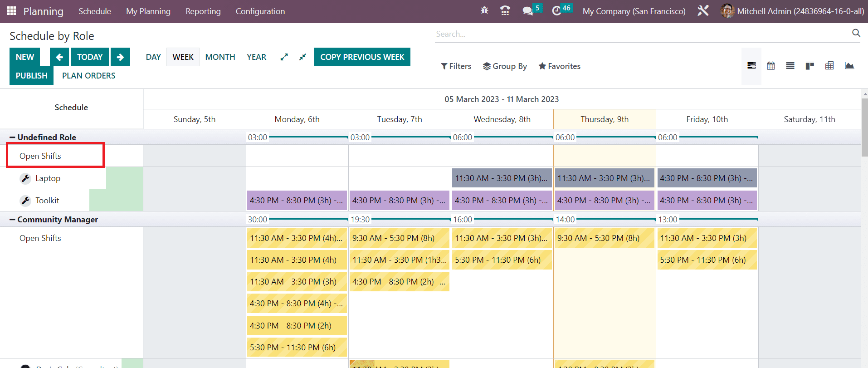Click COPY PREVIOUS WEEK button
Screen dimensions: 868x368
click(362, 57)
